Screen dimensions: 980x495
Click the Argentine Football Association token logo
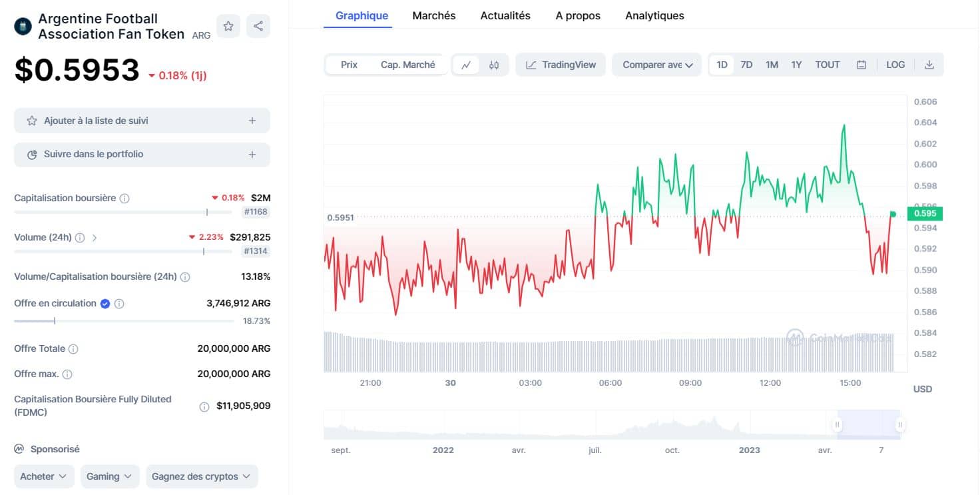click(23, 26)
